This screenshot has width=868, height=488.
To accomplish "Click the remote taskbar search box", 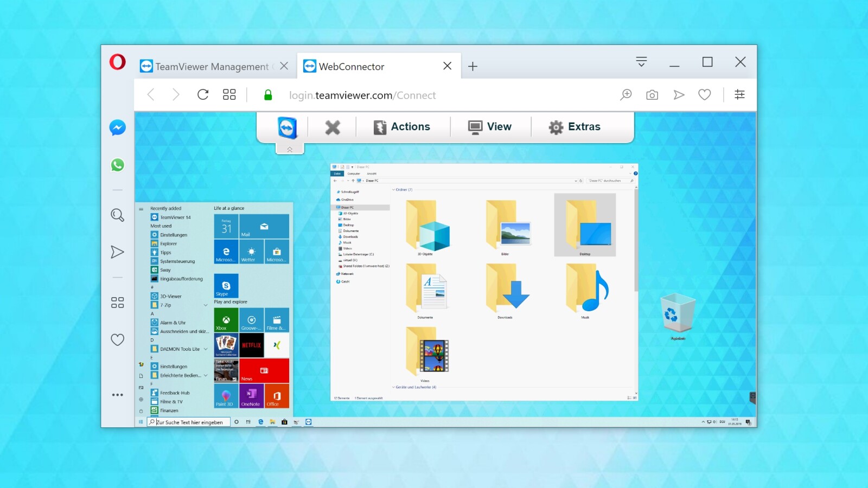I will click(x=189, y=422).
